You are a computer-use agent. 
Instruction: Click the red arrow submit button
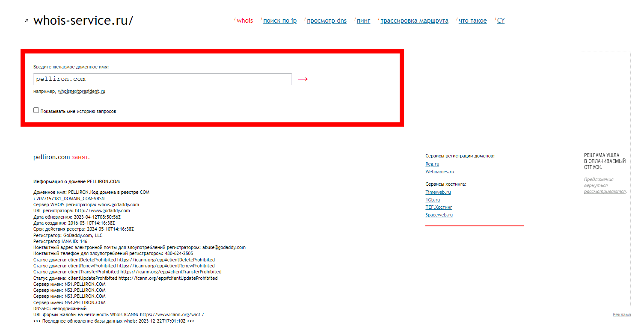pyautogui.click(x=303, y=79)
